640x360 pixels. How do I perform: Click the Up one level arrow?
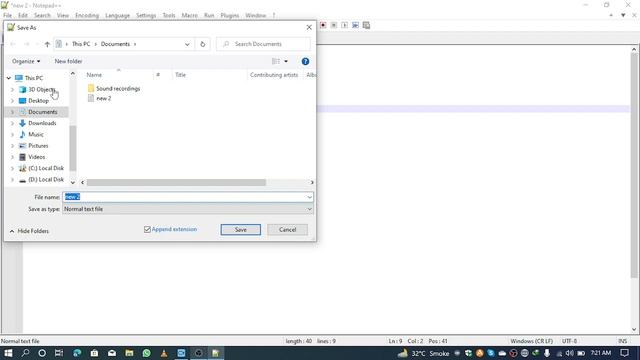[47, 44]
